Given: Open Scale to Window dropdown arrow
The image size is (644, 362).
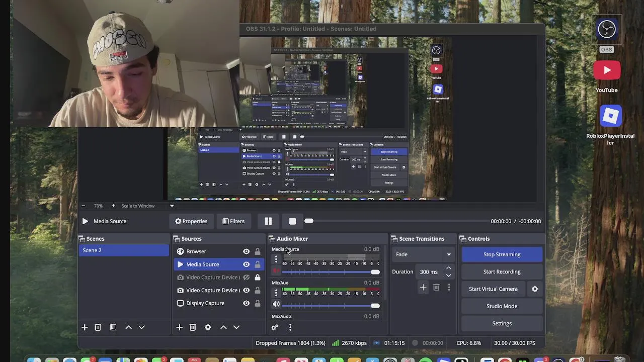Looking at the screenshot, I should [x=172, y=206].
